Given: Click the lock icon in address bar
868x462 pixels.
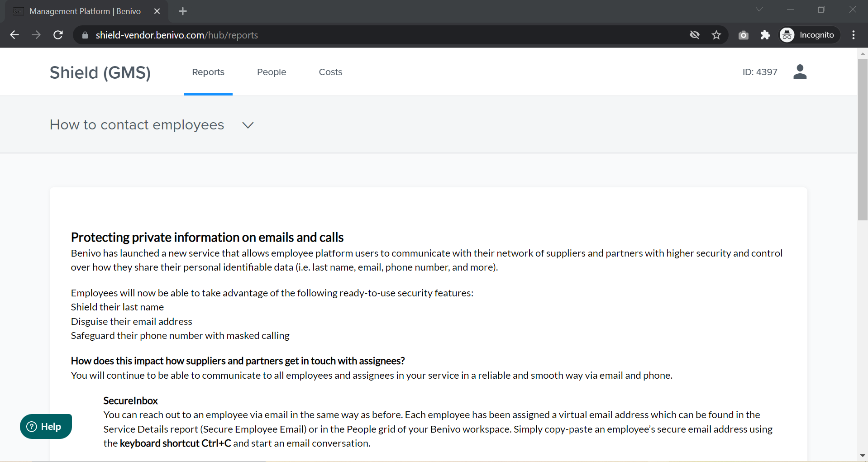Looking at the screenshot, I should [85, 35].
